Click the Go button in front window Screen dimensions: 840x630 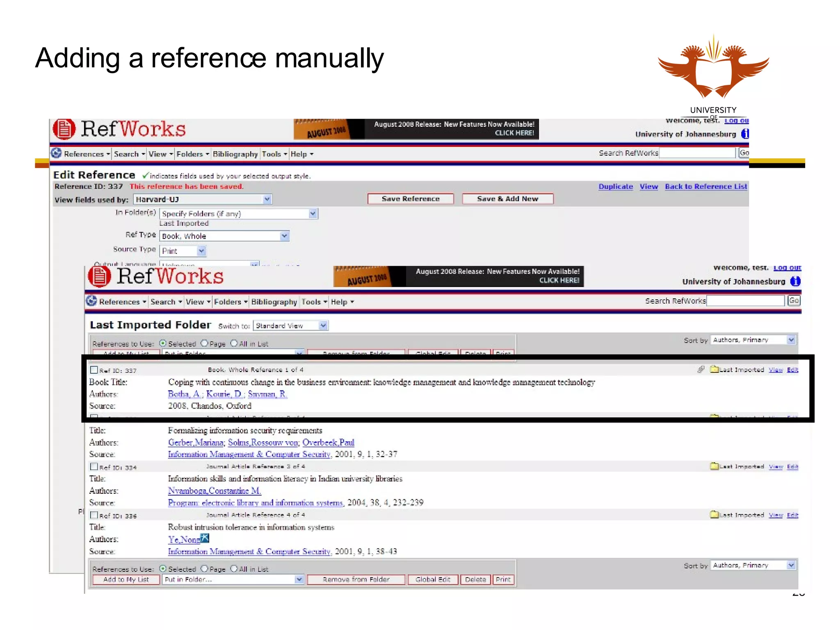tap(794, 301)
